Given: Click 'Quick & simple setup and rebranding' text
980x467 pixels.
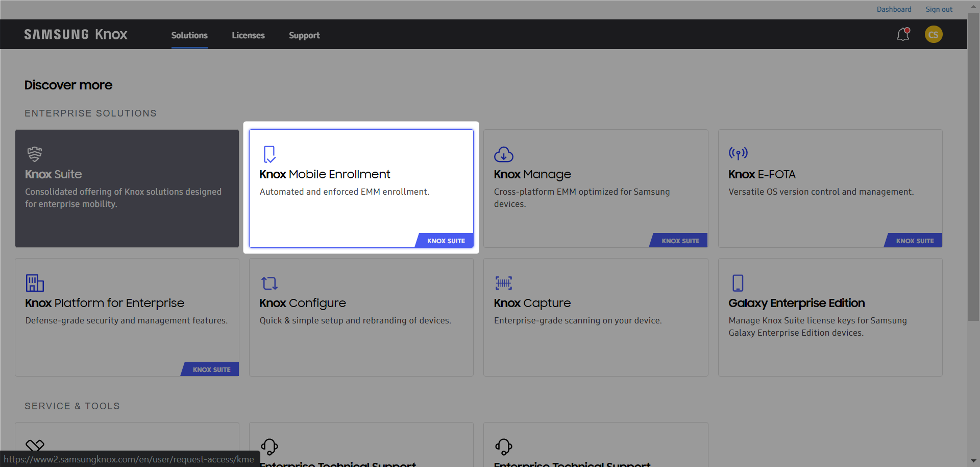Looking at the screenshot, I should [355, 320].
